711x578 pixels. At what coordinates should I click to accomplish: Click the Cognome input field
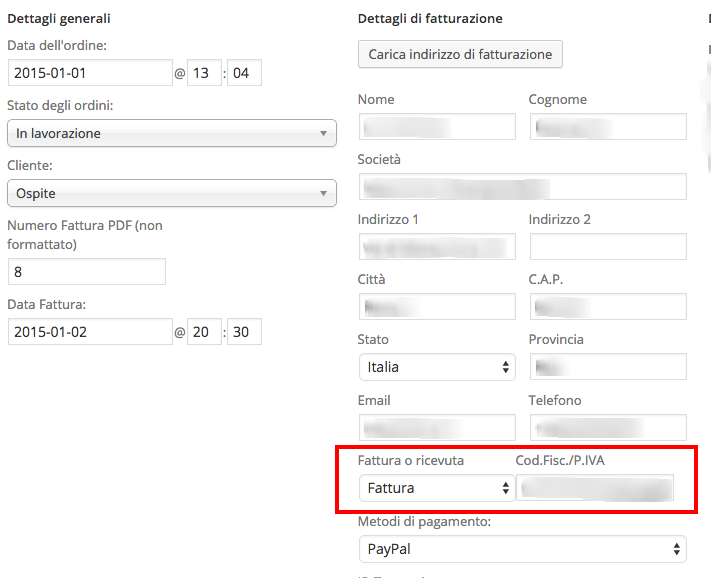tap(608, 126)
